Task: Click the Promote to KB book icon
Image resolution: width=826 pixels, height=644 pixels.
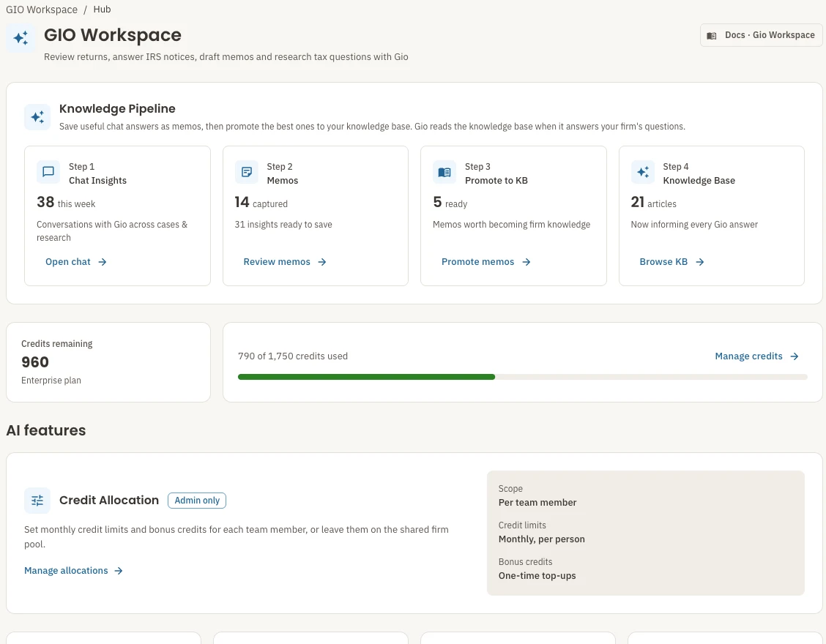Action: (x=444, y=172)
